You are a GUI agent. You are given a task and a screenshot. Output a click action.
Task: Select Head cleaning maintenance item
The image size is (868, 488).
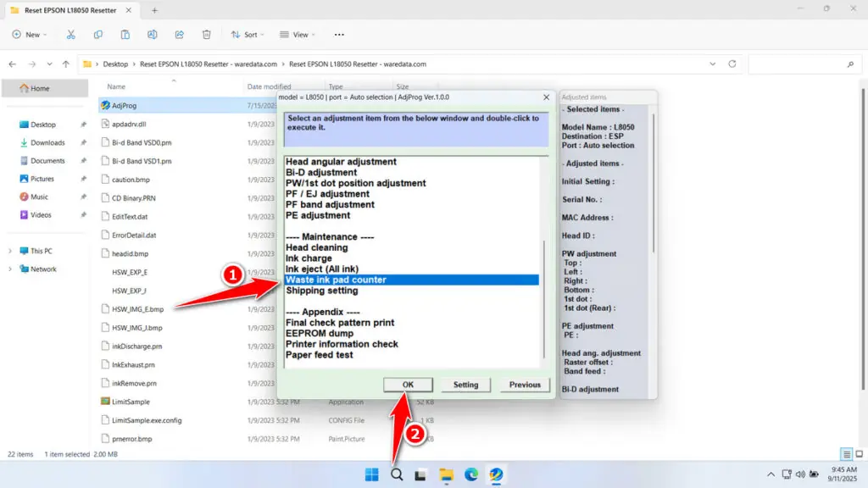pos(317,247)
